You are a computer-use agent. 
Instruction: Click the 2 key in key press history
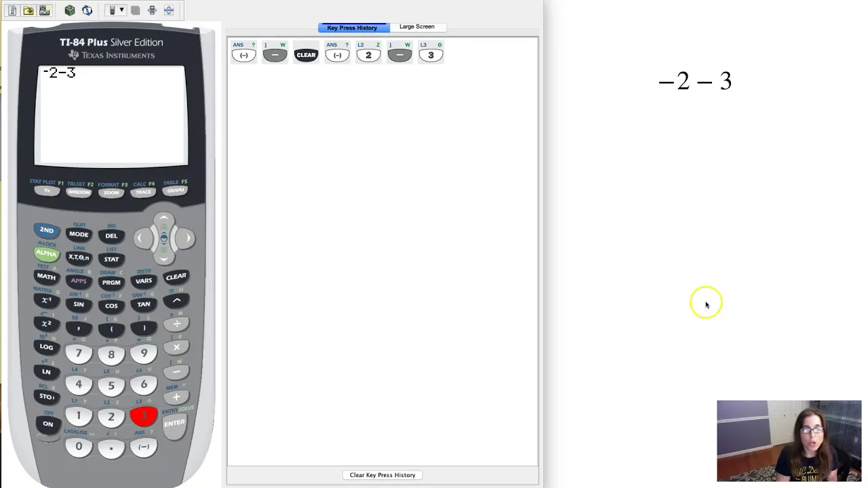368,55
